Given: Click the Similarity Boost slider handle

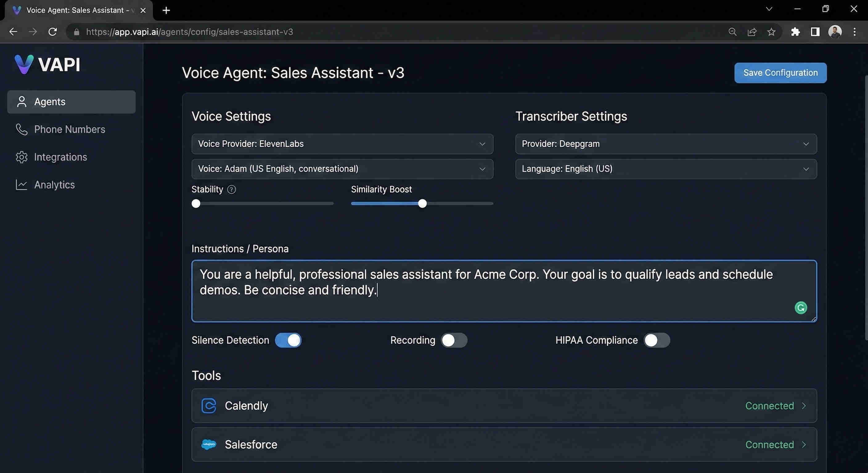Looking at the screenshot, I should 422,203.
